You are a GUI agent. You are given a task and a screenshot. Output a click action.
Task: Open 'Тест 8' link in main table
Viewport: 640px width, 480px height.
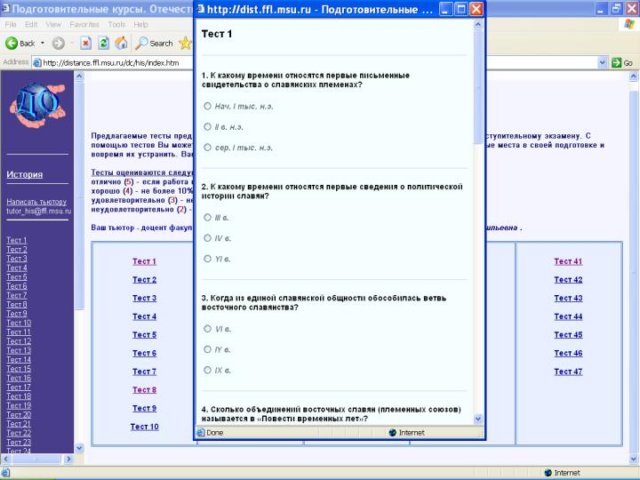click(144, 390)
